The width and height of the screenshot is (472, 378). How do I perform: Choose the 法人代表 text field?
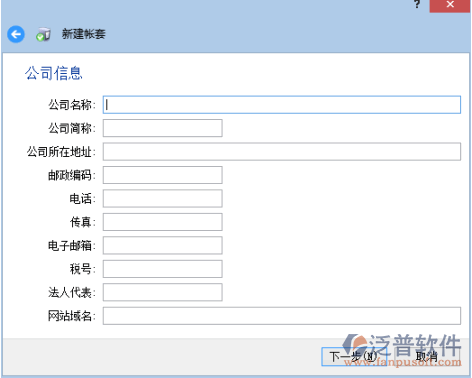tap(163, 292)
